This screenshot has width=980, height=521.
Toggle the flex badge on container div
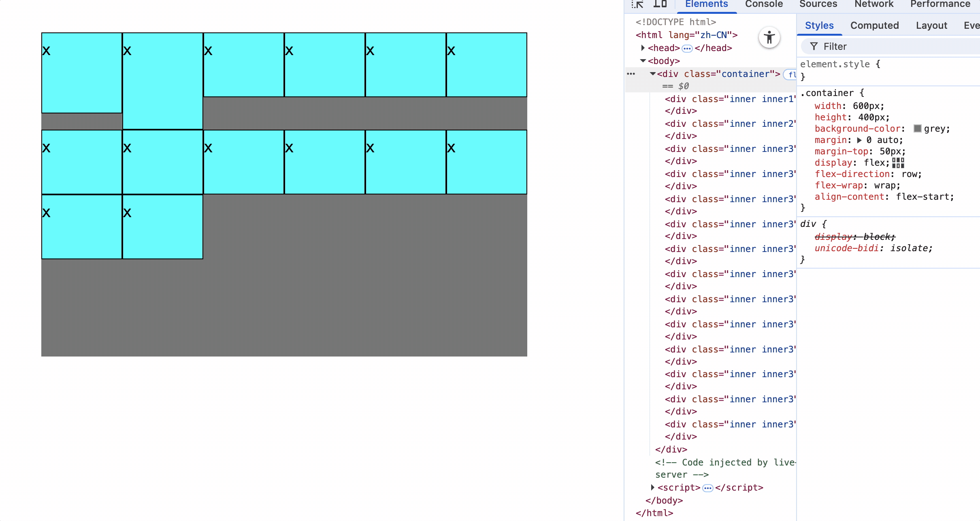point(791,75)
